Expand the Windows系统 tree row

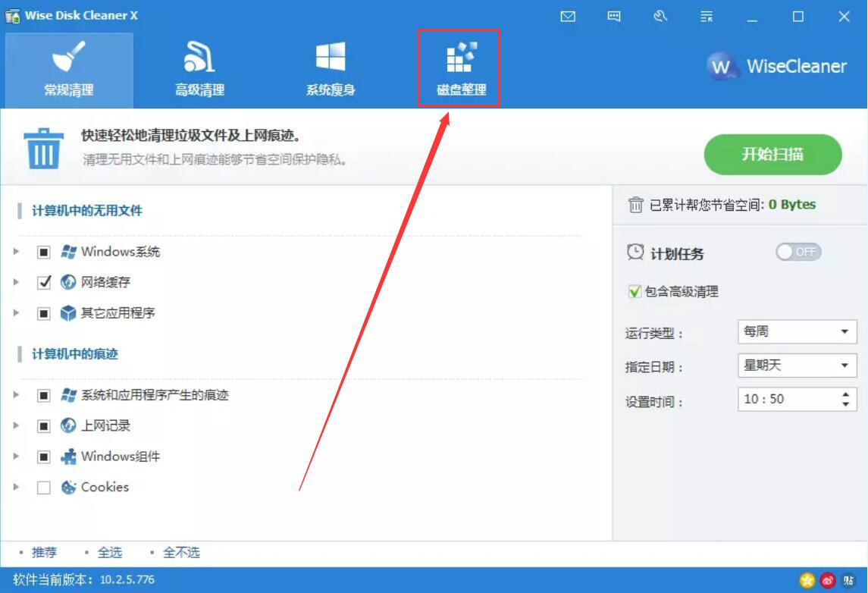click(16, 251)
